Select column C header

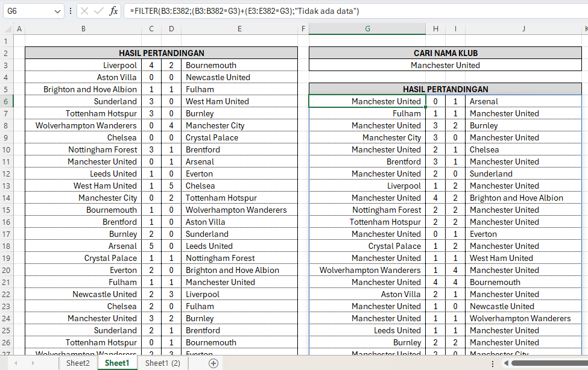151,29
